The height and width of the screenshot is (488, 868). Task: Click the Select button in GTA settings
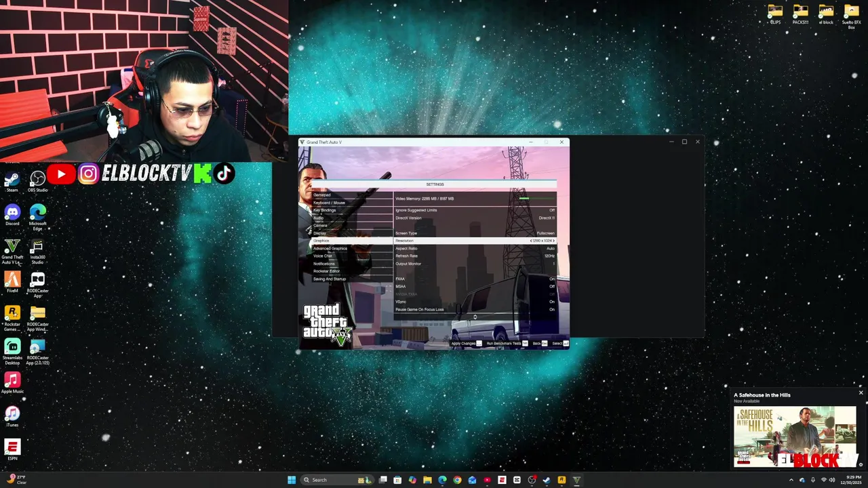[x=560, y=344]
